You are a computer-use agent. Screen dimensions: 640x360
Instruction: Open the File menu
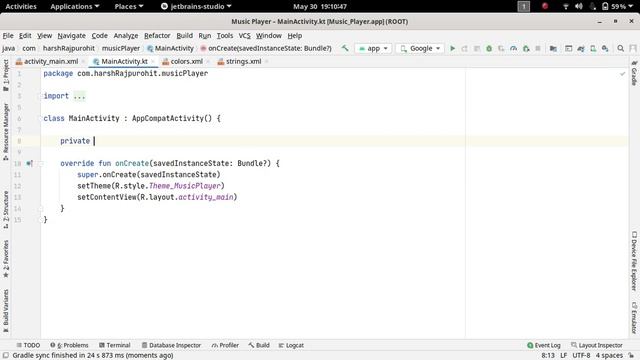tap(8, 36)
